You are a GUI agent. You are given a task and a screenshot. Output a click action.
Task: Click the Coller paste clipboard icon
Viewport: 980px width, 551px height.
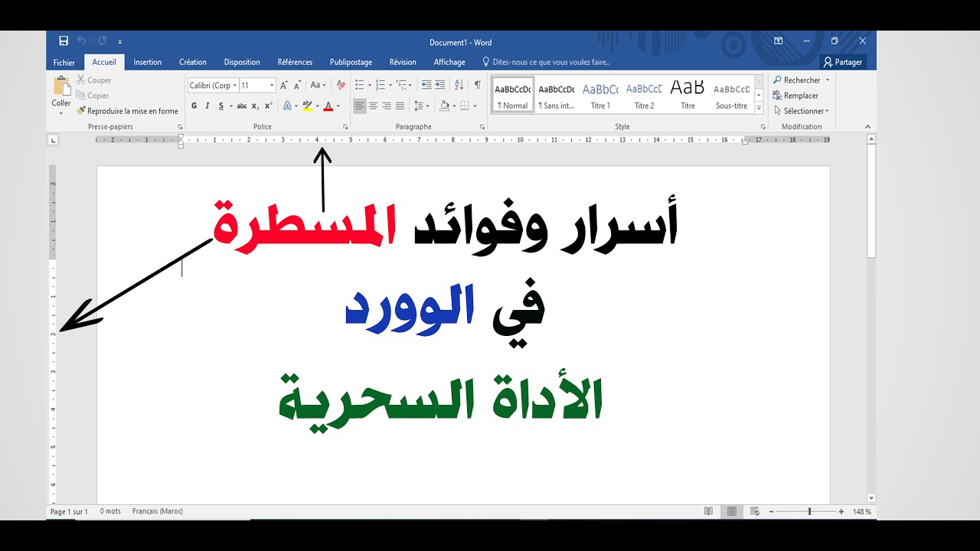(61, 86)
